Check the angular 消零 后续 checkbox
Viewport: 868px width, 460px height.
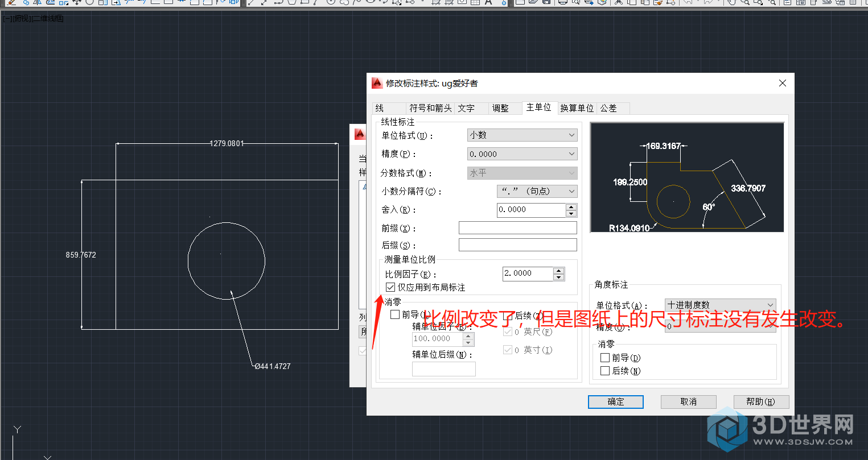(605, 371)
